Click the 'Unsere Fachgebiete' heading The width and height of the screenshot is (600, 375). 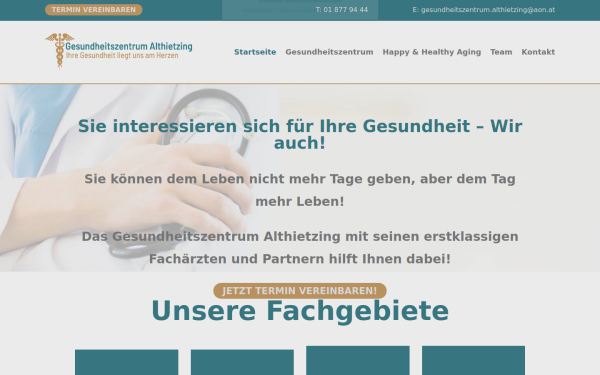300,311
